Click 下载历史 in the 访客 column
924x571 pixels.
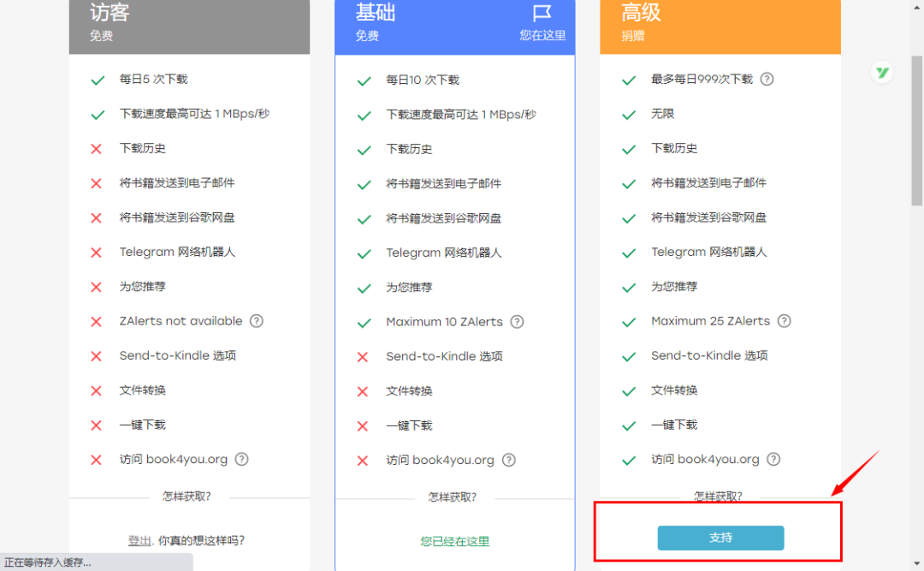[143, 148]
